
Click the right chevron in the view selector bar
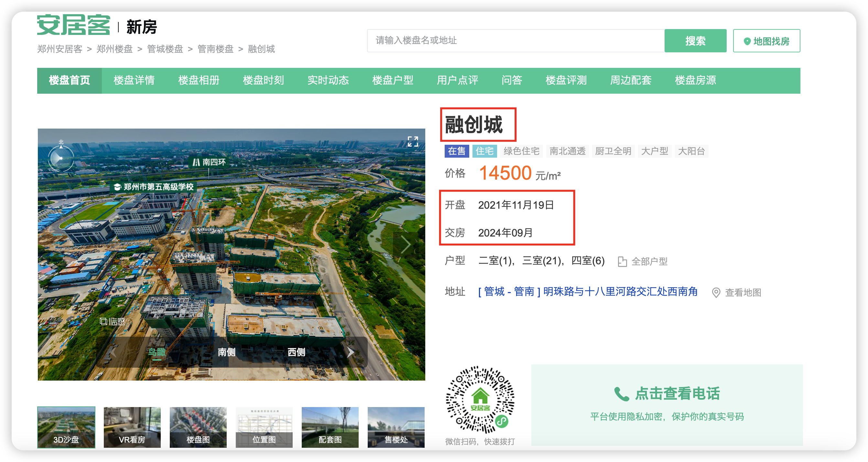(x=351, y=352)
